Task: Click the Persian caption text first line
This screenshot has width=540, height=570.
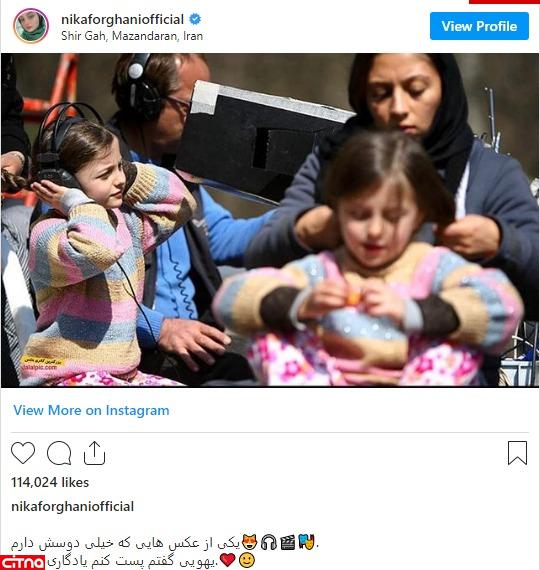Action: click(125, 543)
